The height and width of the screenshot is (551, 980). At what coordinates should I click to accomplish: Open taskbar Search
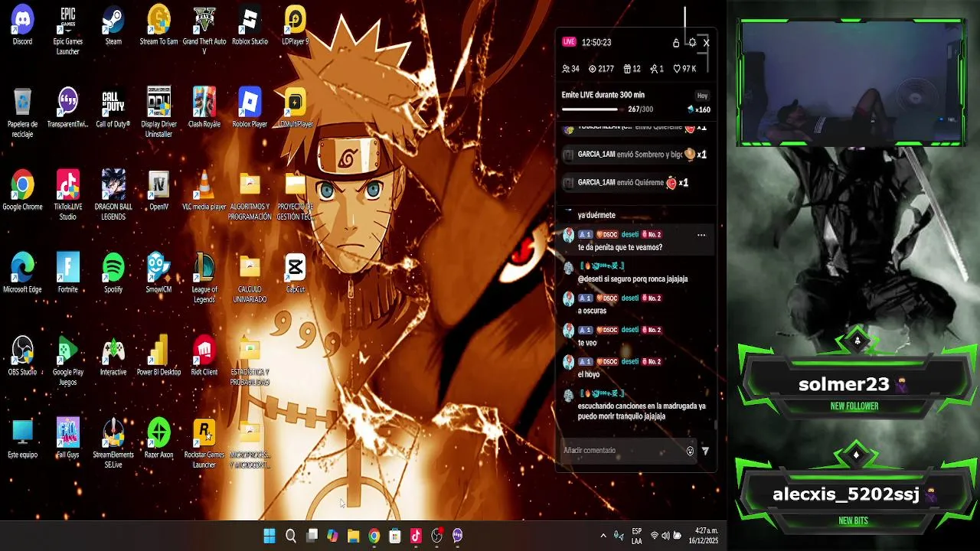click(x=291, y=536)
